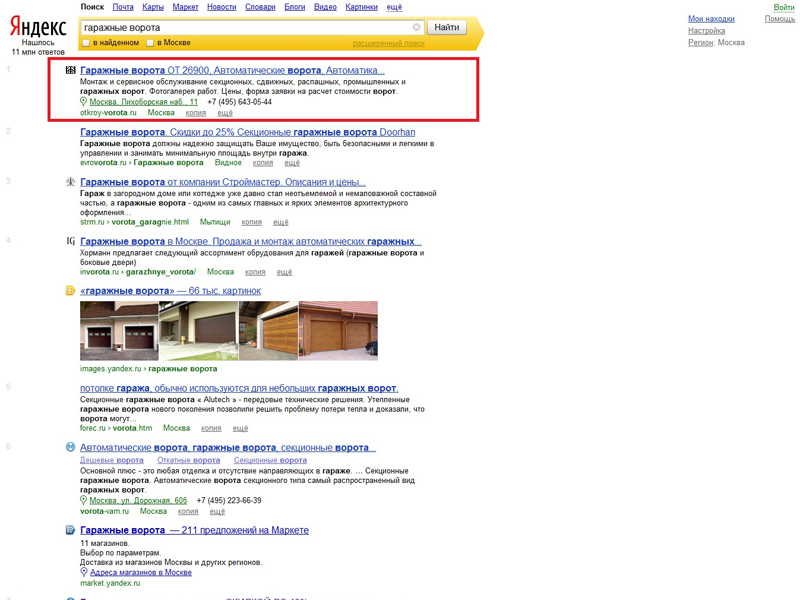Click favicon of otkroy-vorota.ru result

(x=70, y=70)
